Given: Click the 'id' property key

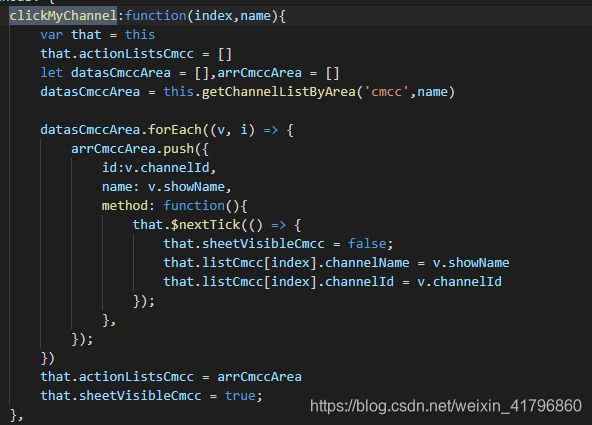Looking at the screenshot, I should tap(109, 168).
